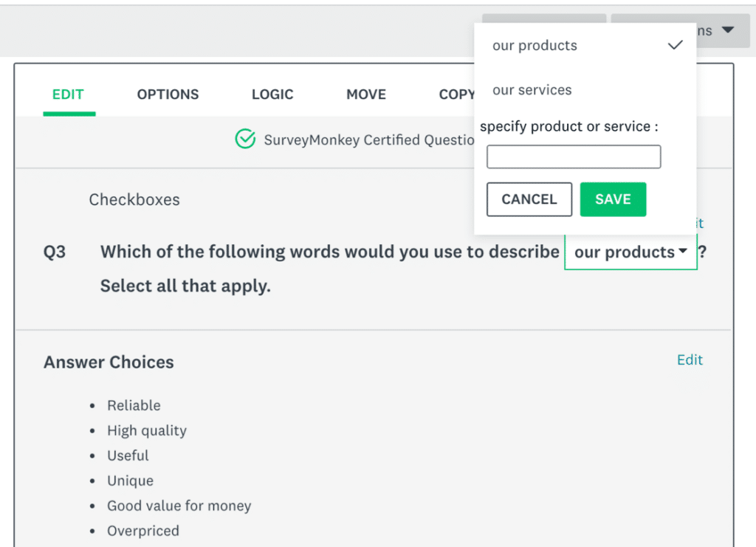Click the MOVE tab
This screenshot has width=756, height=547.
(x=366, y=94)
